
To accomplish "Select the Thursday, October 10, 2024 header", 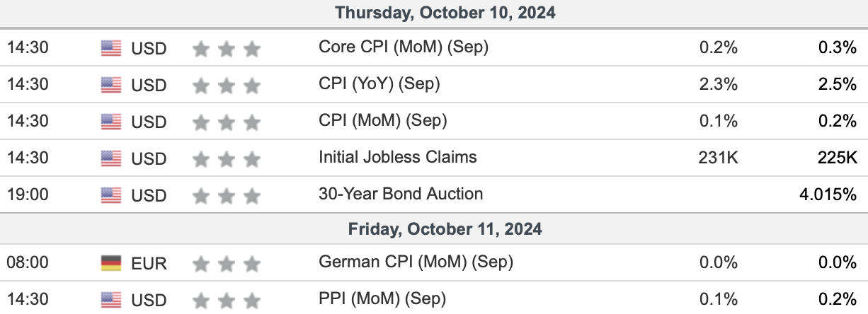I will click(434, 13).
